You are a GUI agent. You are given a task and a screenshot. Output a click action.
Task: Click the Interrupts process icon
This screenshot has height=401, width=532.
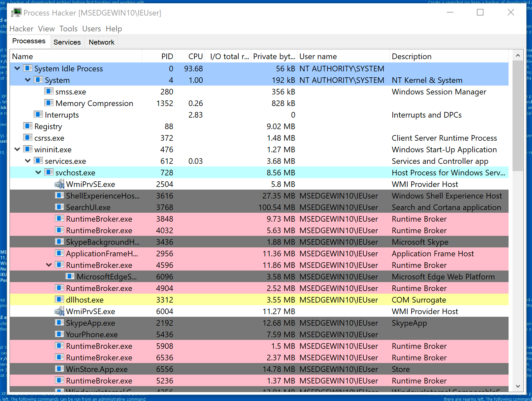(x=38, y=114)
